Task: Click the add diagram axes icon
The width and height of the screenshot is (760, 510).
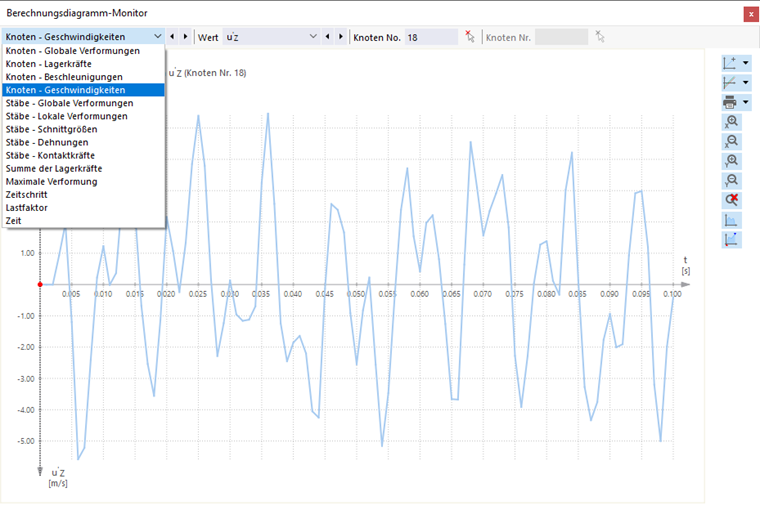Action: pyautogui.click(x=730, y=63)
